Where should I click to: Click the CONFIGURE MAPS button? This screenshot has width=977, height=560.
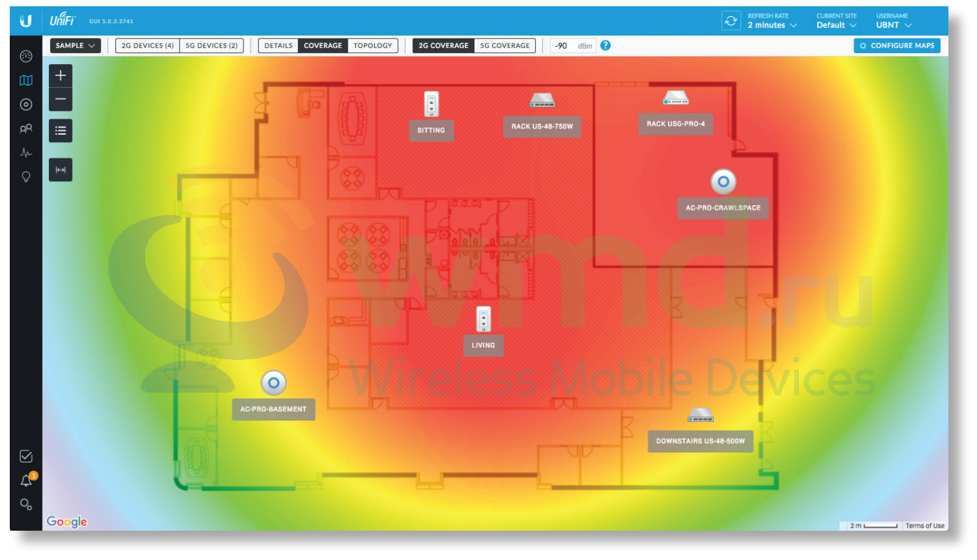[897, 45]
